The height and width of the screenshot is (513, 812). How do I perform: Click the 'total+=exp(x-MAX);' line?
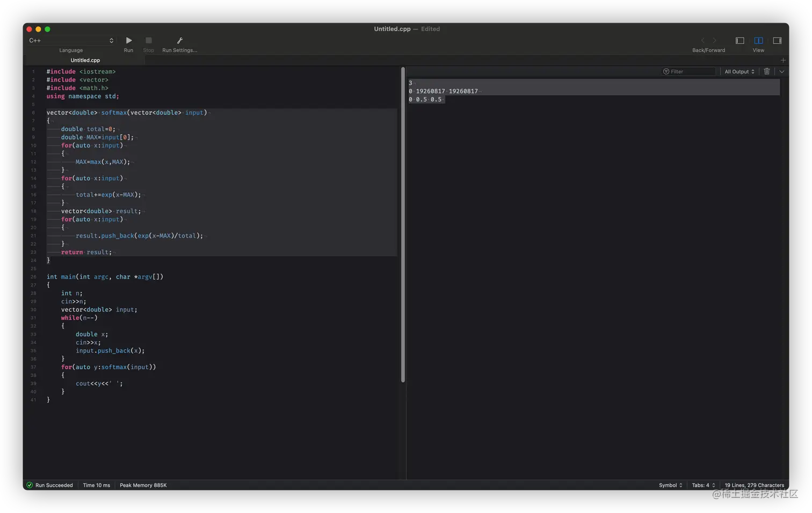(108, 195)
